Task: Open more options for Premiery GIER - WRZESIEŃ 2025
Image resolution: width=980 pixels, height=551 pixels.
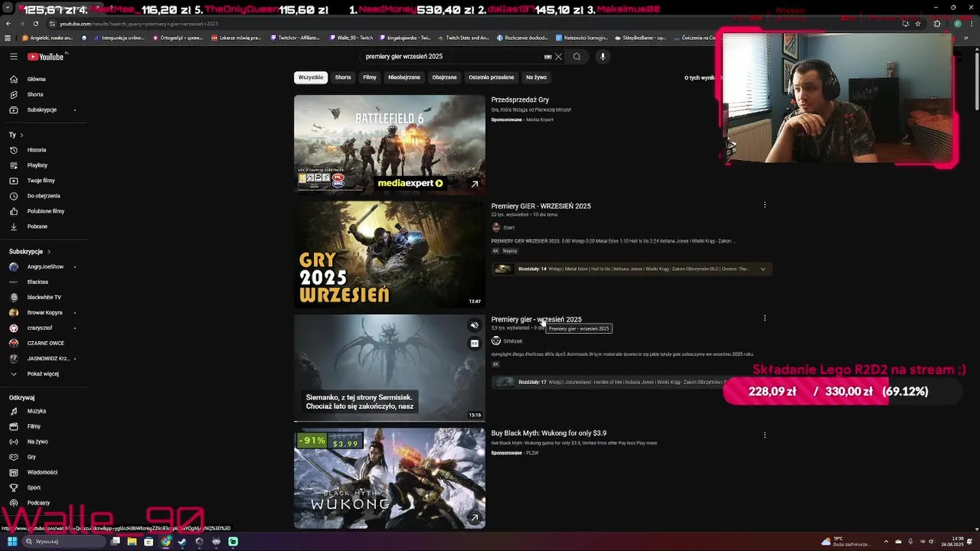Action: point(764,205)
